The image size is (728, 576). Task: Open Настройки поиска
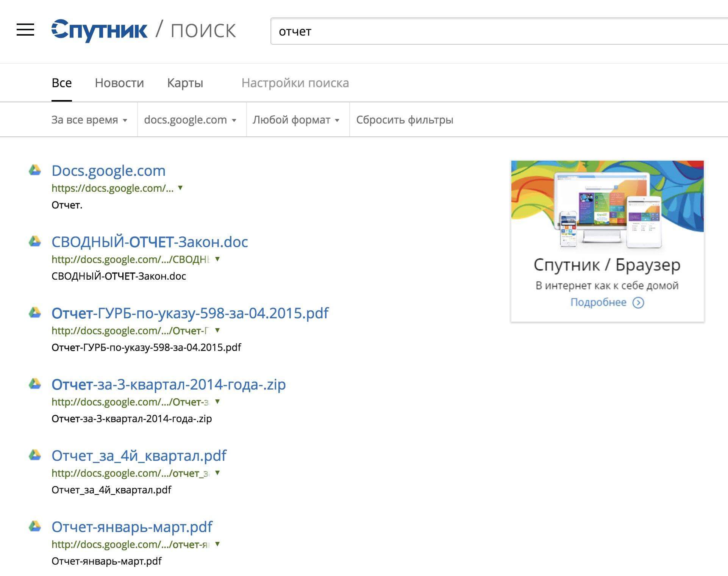(x=295, y=83)
